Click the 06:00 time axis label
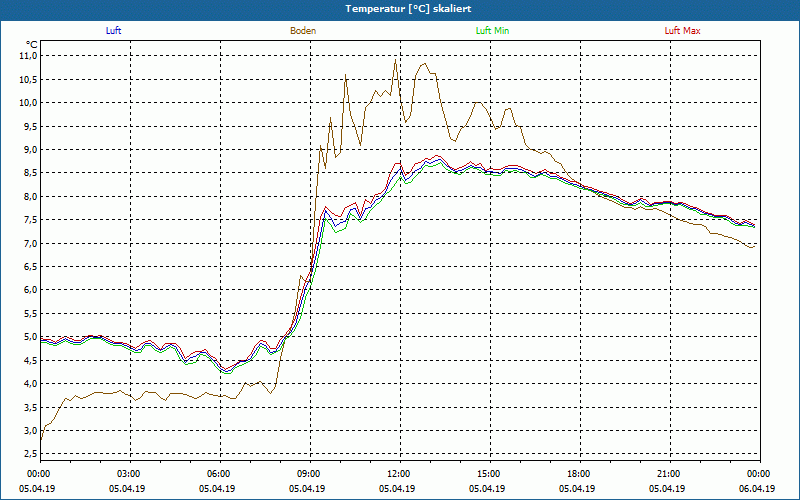 click(x=220, y=474)
